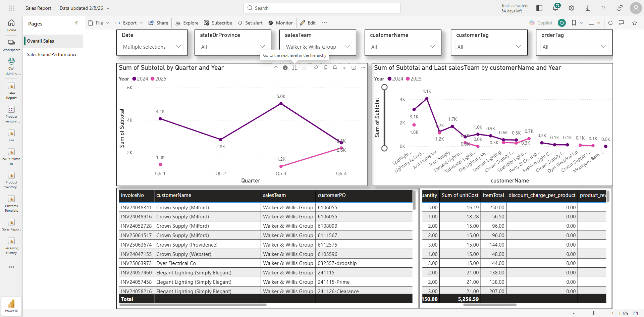The image size is (644, 317).
Task: Click the invoice table horizontal scrollbar
Action: 193,305
